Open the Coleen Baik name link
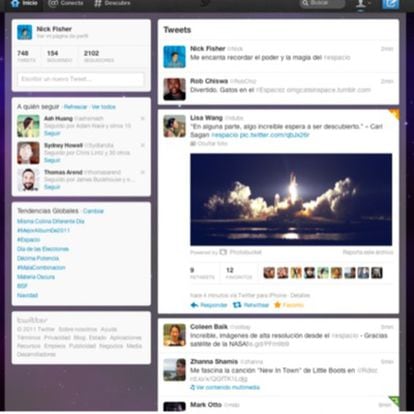This screenshot has width=414, height=414. (209, 327)
